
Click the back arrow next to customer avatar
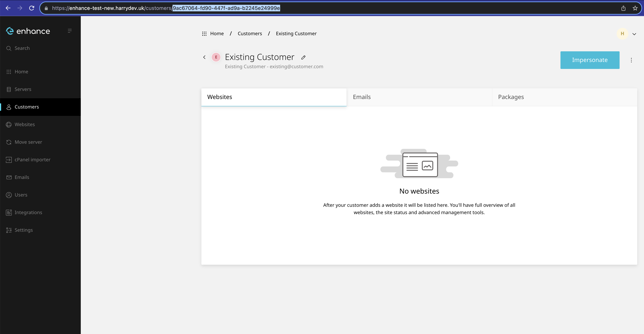pos(204,57)
